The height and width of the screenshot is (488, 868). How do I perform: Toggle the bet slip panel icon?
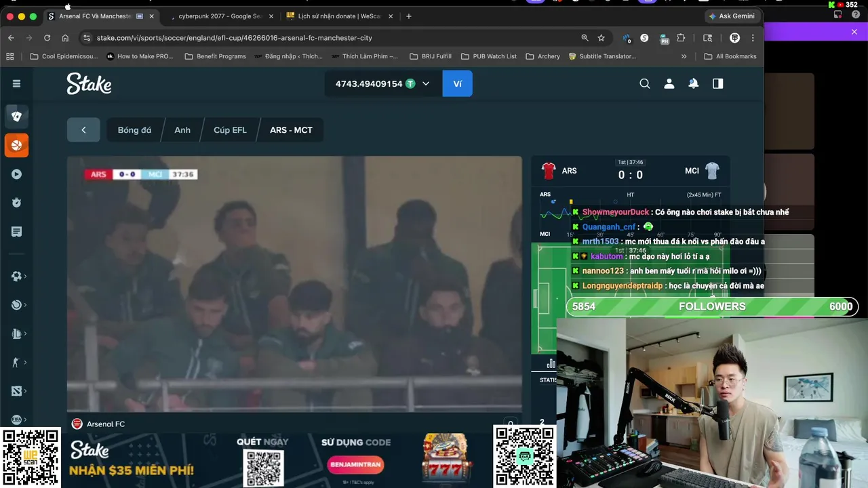click(x=717, y=83)
